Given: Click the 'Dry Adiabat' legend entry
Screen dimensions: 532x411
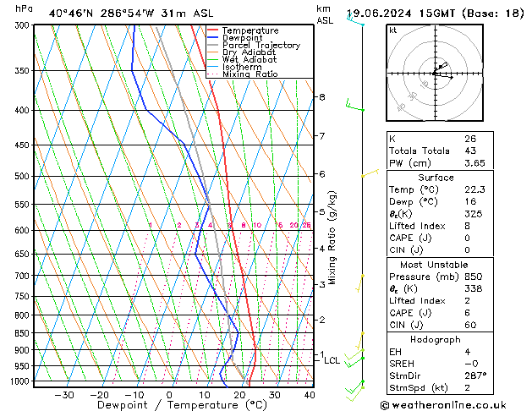Looking at the screenshot, I should tap(249, 52).
